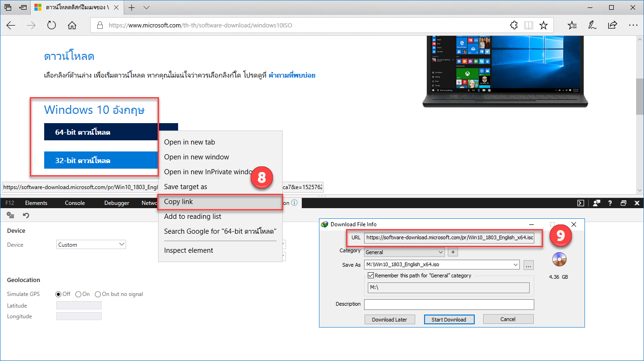Switch to the Elements tab
644x361 pixels.
click(x=36, y=203)
